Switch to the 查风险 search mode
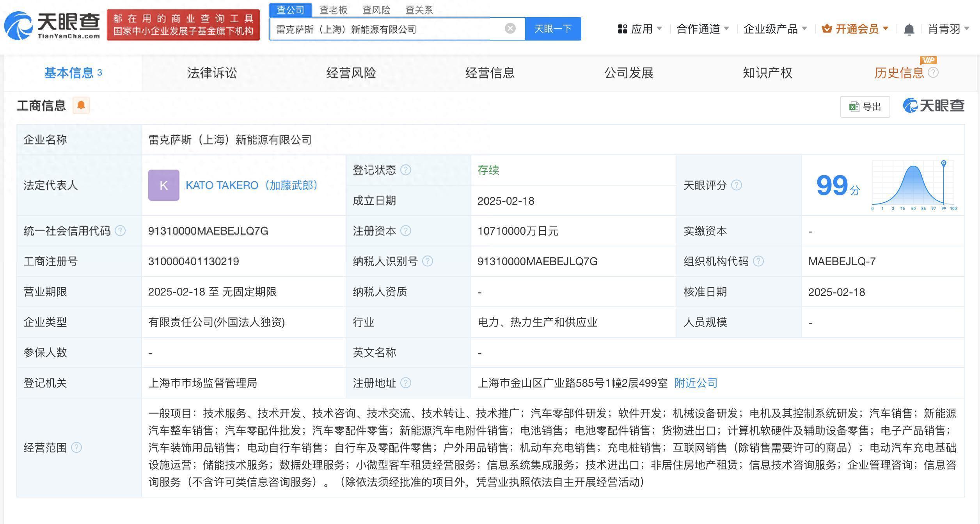Image resolution: width=980 pixels, height=524 pixels. click(376, 10)
